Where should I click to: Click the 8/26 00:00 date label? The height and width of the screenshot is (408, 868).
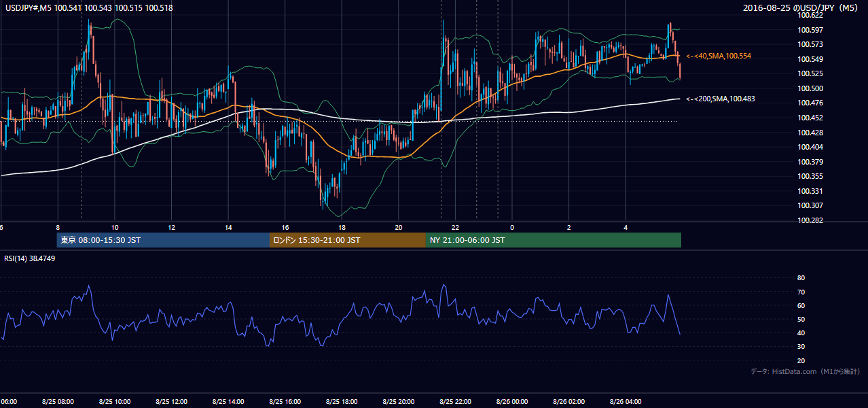coord(512,402)
